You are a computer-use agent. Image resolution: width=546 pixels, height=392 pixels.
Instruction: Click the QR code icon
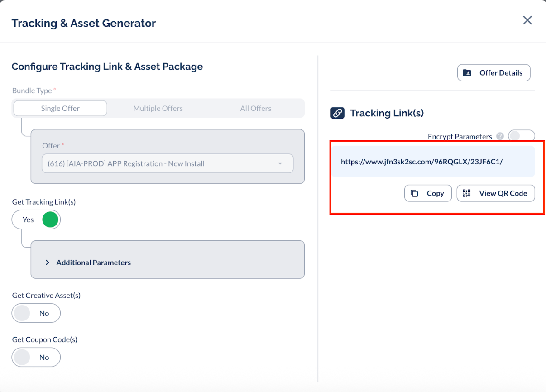tap(467, 193)
